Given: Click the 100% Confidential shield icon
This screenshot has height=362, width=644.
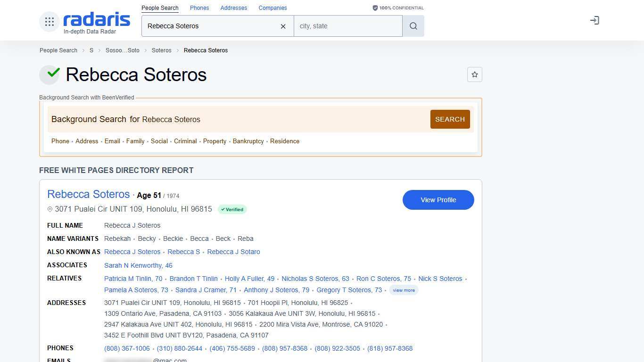Looking at the screenshot, I should 375,8.
